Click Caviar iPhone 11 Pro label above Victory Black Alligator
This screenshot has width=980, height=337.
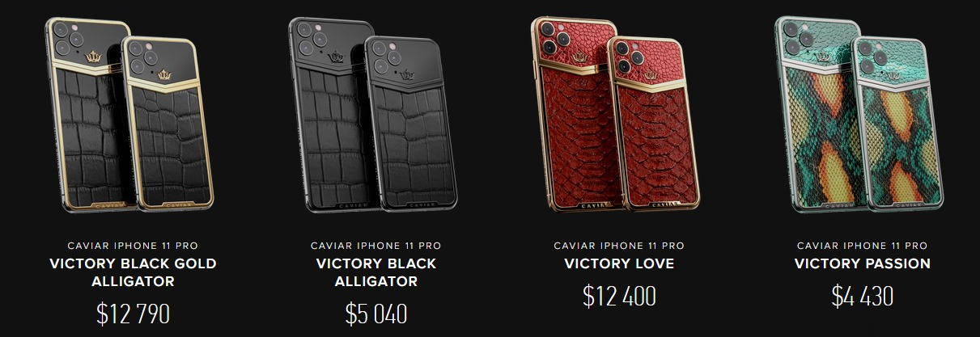[x=375, y=245]
